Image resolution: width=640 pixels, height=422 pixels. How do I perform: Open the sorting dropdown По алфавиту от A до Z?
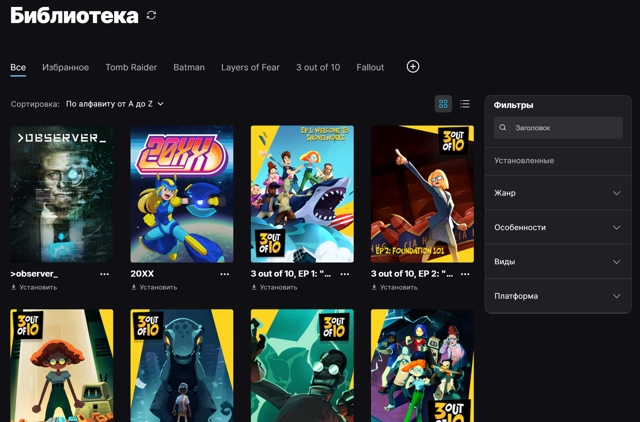tap(115, 104)
